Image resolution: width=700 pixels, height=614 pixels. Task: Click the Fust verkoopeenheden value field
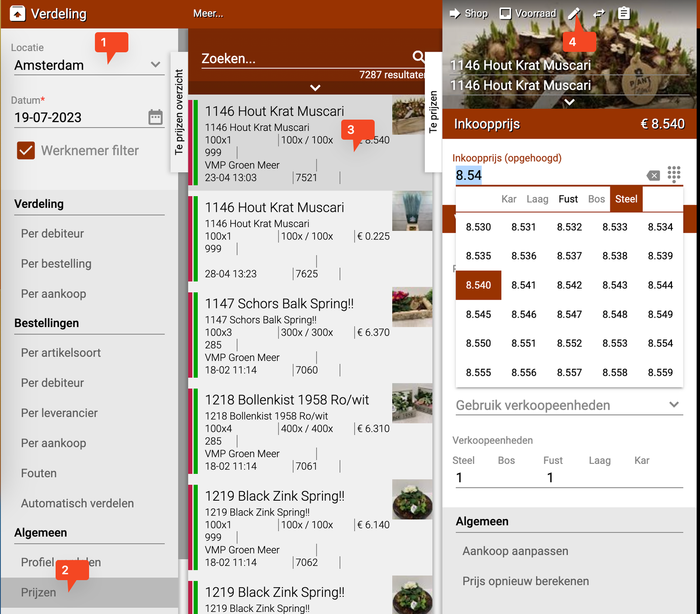tap(564, 477)
